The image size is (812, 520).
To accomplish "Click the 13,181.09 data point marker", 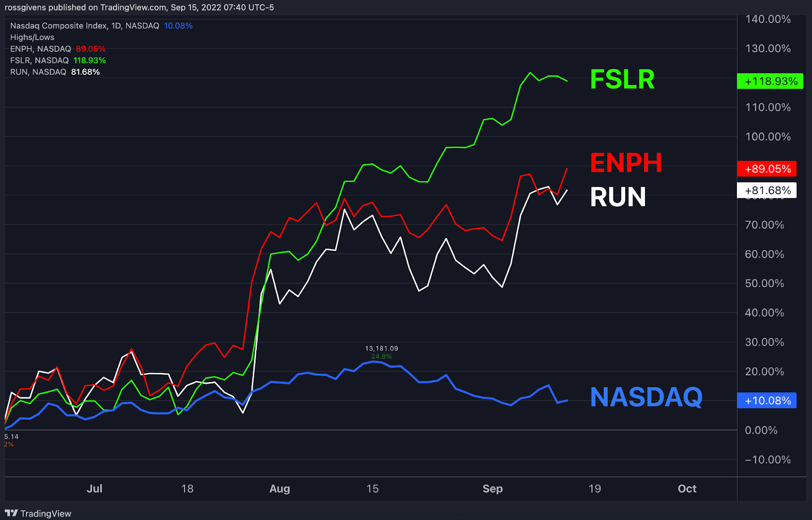I will point(381,348).
